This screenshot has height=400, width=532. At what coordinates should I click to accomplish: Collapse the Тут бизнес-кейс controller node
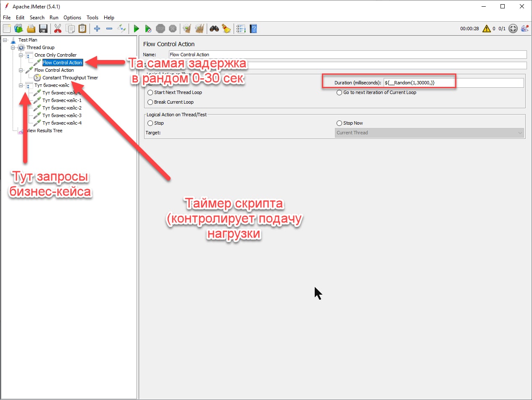click(x=21, y=85)
